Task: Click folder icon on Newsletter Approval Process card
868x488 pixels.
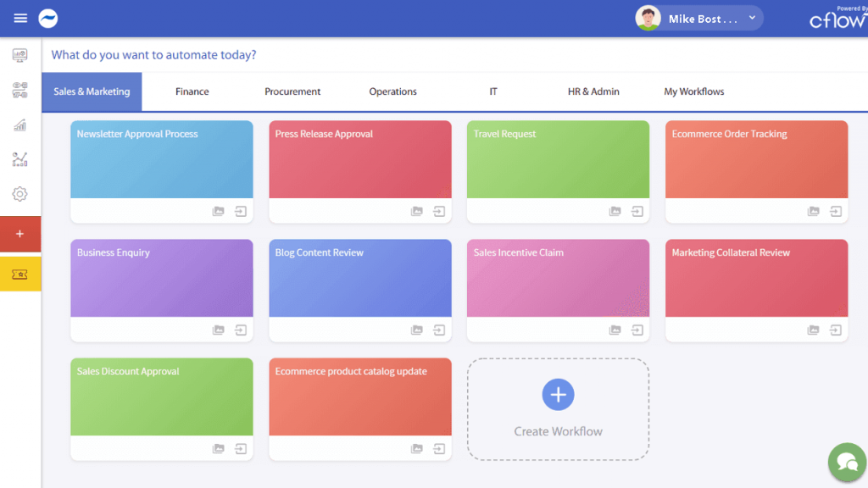Action: (218, 211)
